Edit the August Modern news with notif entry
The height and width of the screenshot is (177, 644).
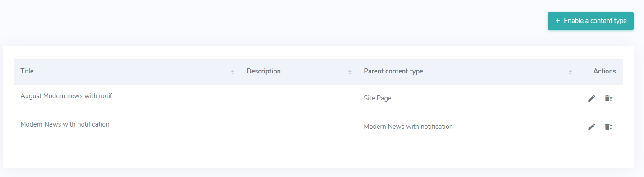pos(592,98)
